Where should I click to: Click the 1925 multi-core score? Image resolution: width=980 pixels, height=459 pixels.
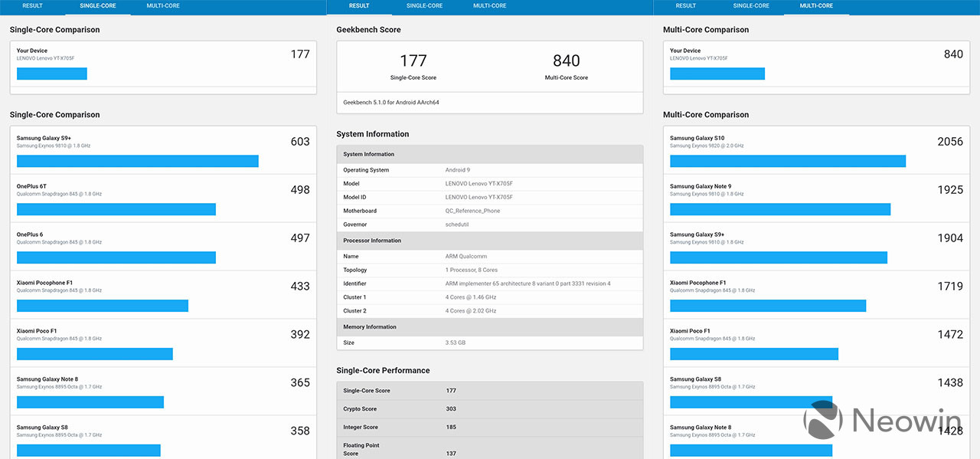pyautogui.click(x=950, y=190)
